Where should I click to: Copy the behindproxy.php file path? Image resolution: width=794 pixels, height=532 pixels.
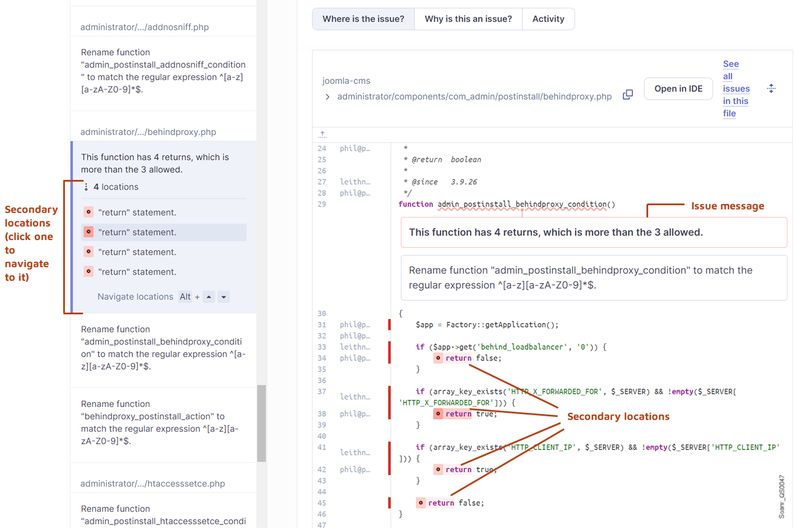[628, 95]
